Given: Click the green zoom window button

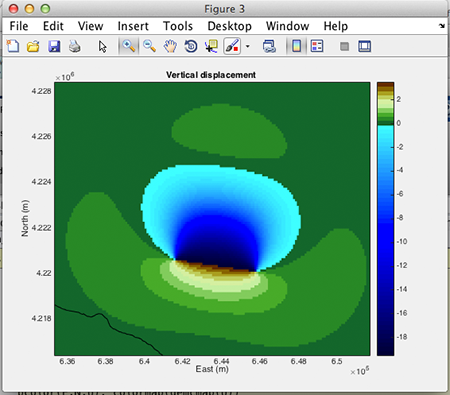Looking at the screenshot, I should (x=45, y=8).
